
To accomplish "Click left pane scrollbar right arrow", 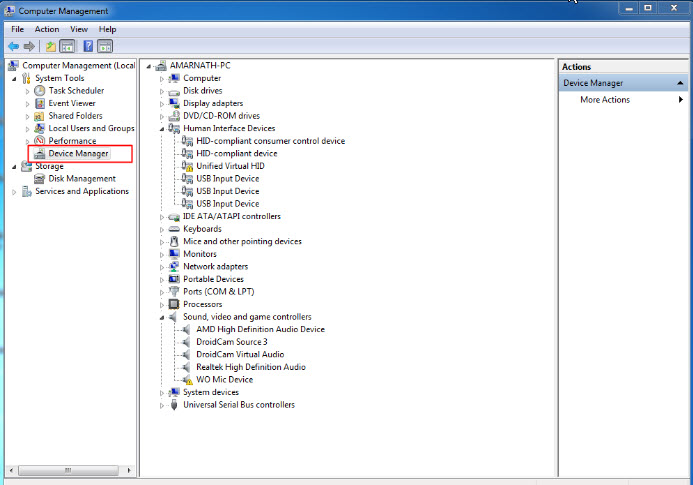I will point(129,470).
